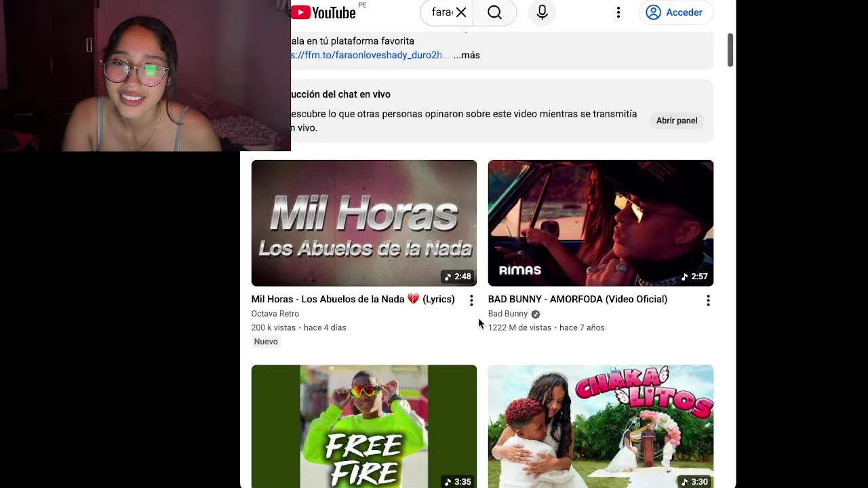Image resolution: width=868 pixels, height=488 pixels.
Task: Click the Nuevo badge under Mil Horas
Action: tap(266, 342)
